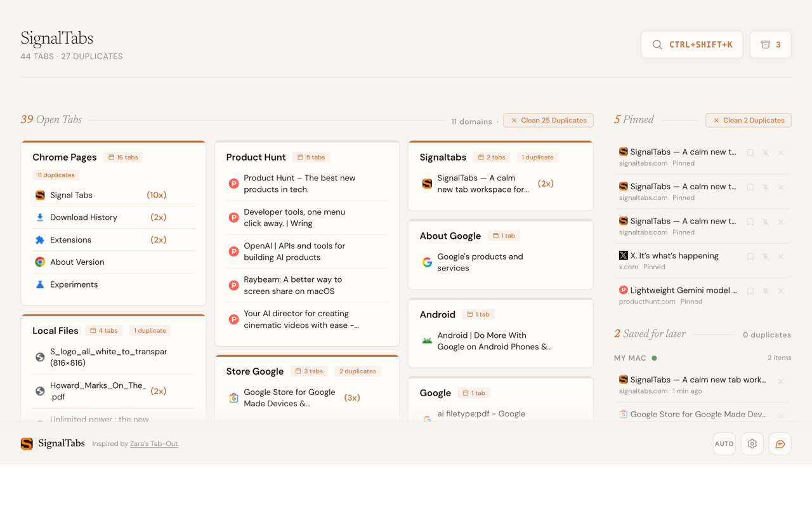Remove saved SignalTabs item from 1 min ago
The height and width of the screenshot is (508, 812).
click(x=781, y=382)
